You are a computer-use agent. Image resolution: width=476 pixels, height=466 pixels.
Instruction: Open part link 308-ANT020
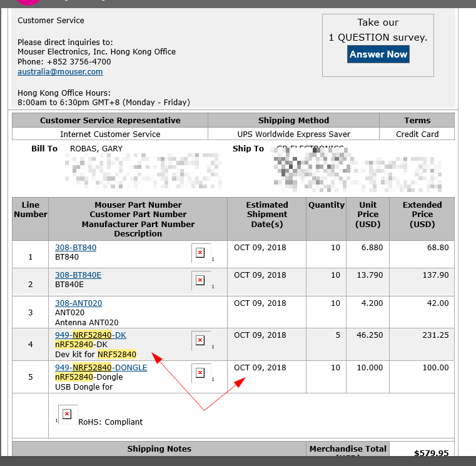click(78, 303)
